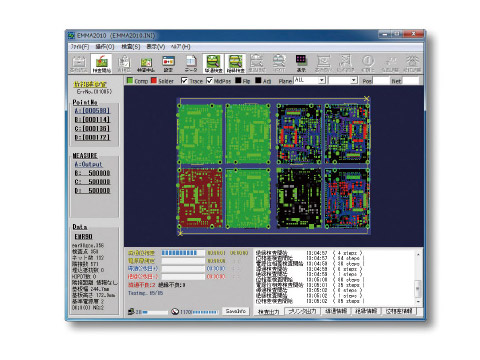Click the 表示 display grid toolbar icon

pyautogui.click(x=301, y=64)
